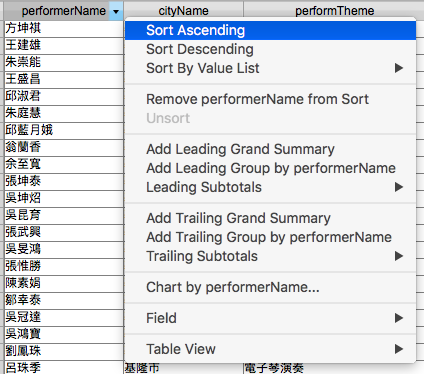Viewport: 424px width, 374px height.
Task: Expand the Table View submenu arrow
Action: tap(399, 349)
